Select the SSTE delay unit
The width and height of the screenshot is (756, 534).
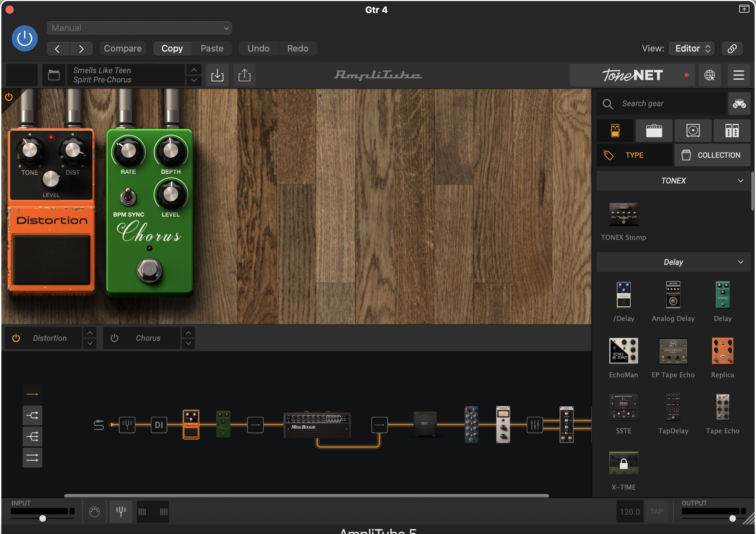tap(624, 407)
